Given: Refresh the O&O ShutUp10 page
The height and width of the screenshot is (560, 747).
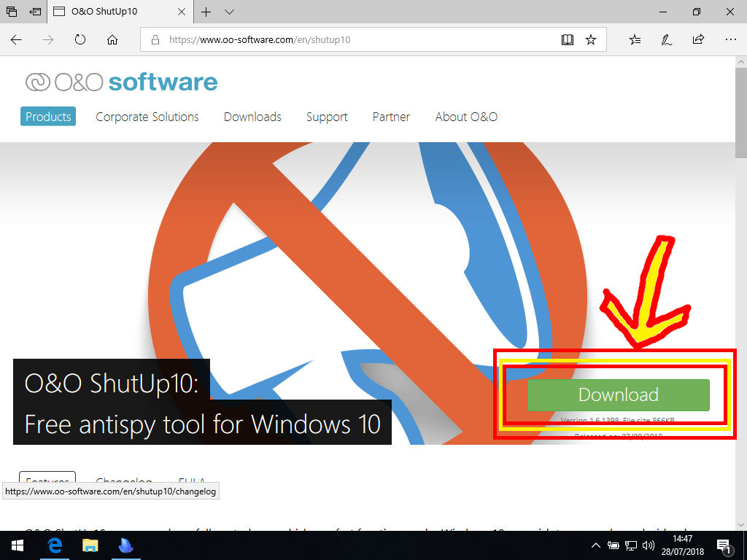Looking at the screenshot, I should [x=80, y=39].
